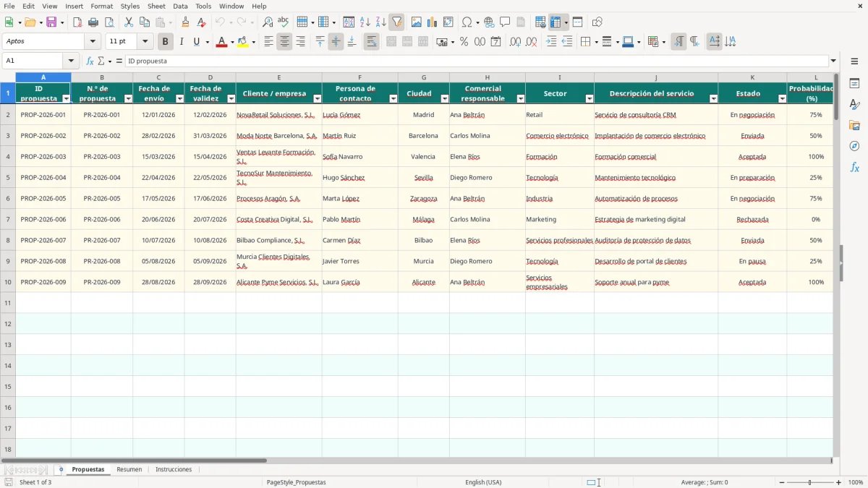Click the Sort Ascending icon
The image size is (868, 488).
point(365,22)
